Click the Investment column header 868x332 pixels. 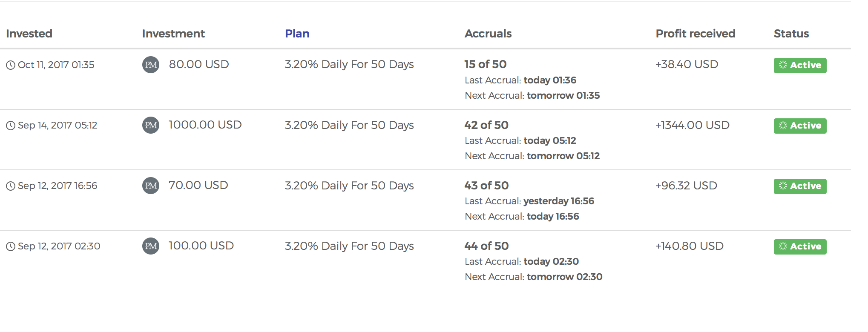tap(173, 34)
